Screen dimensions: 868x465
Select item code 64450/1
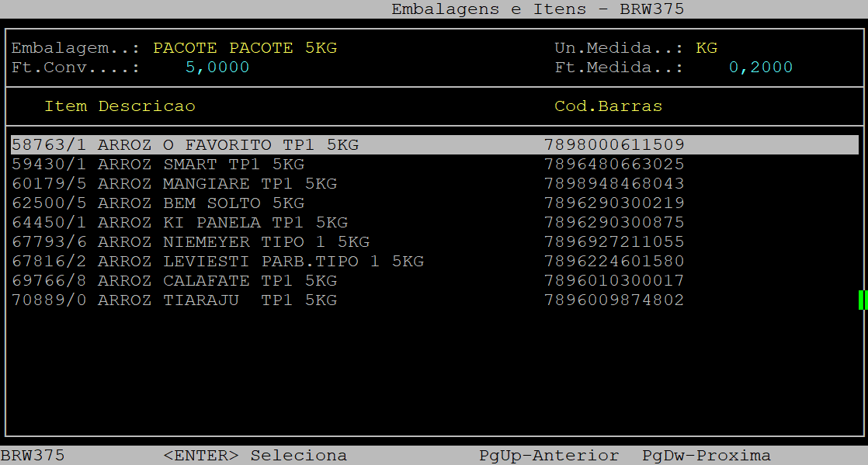pos(49,223)
